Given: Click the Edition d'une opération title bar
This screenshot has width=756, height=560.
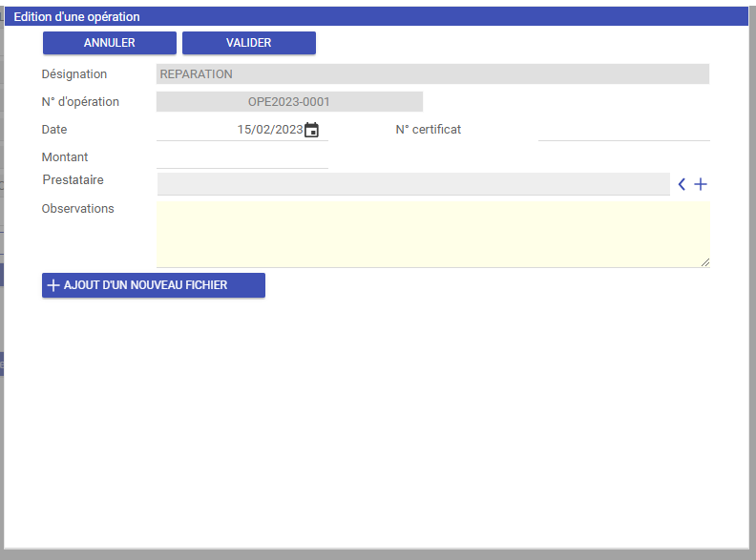Looking at the screenshot, I should [376, 16].
